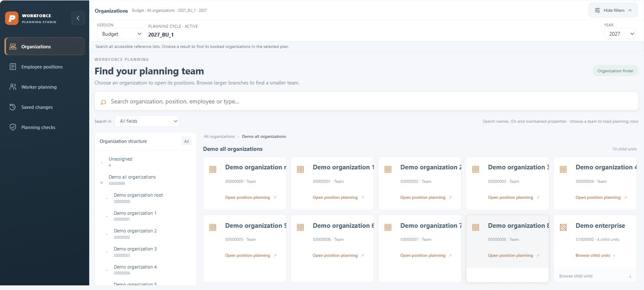Click the grid icon on Demo organization 3 card
The image size is (644, 290).
click(x=475, y=169)
